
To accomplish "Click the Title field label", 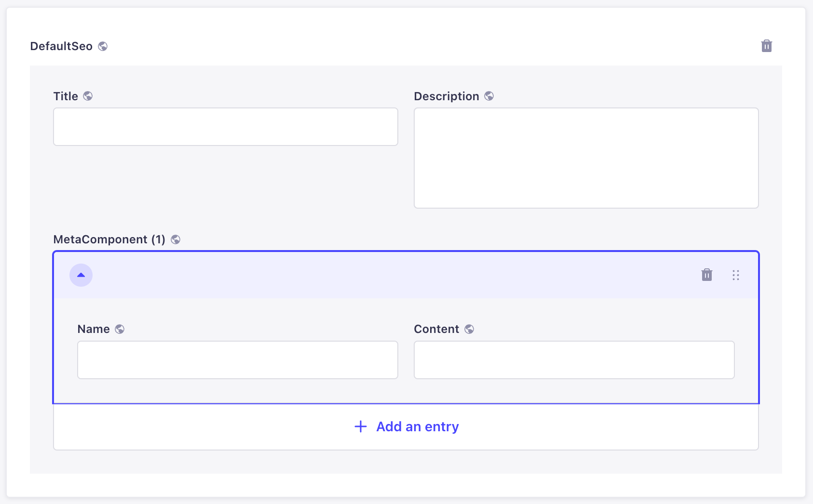I will coord(66,96).
